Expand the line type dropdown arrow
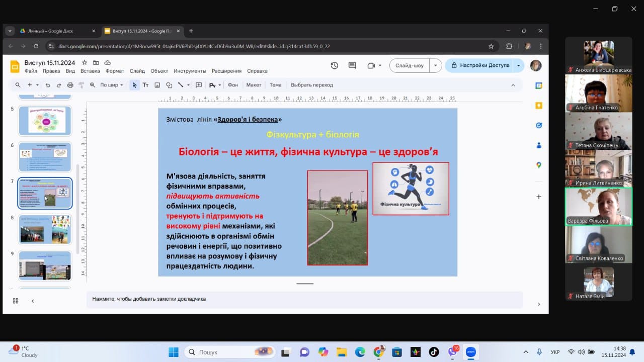The image size is (644, 362). tap(189, 85)
